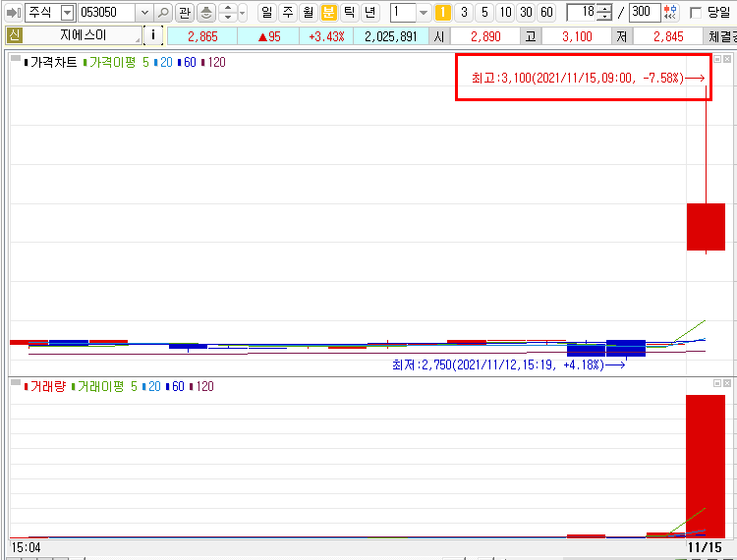Image resolution: width=737 pixels, height=560 pixels.
Task: Switch chart to weekly 주 period
Action: 287,12
